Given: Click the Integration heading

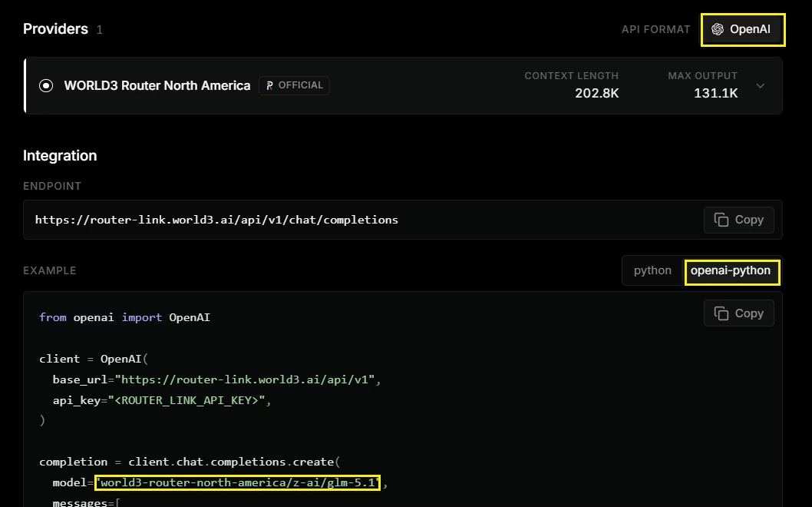Looking at the screenshot, I should (x=60, y=155).
